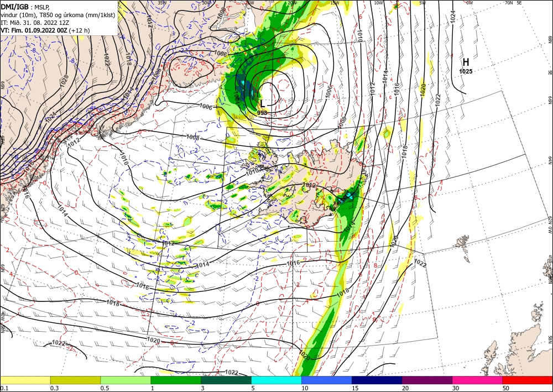The height and width of the screenshot is (392, 553).
Task: Click the purple 20–30 legend swatch
Action: tap(427, 380)
